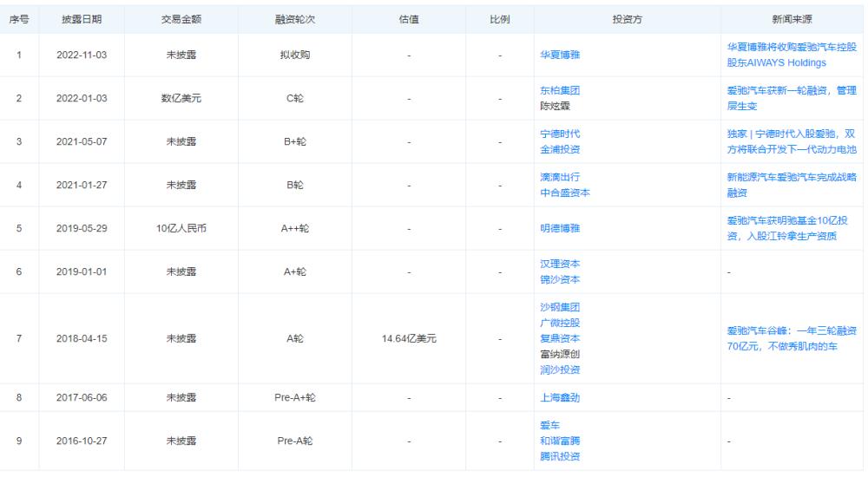
Task: Open news about 华夏博雅 acquiring AIWAYS Holdings
Action: coord(792,55)
